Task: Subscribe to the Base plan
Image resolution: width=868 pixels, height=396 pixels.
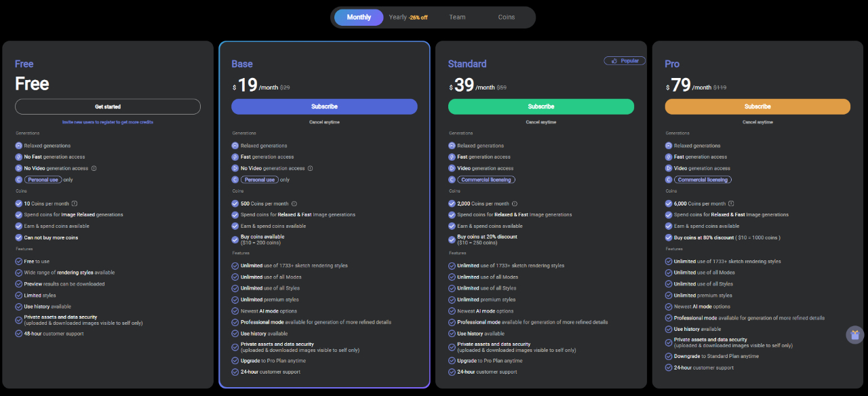Action: [324, 106]
